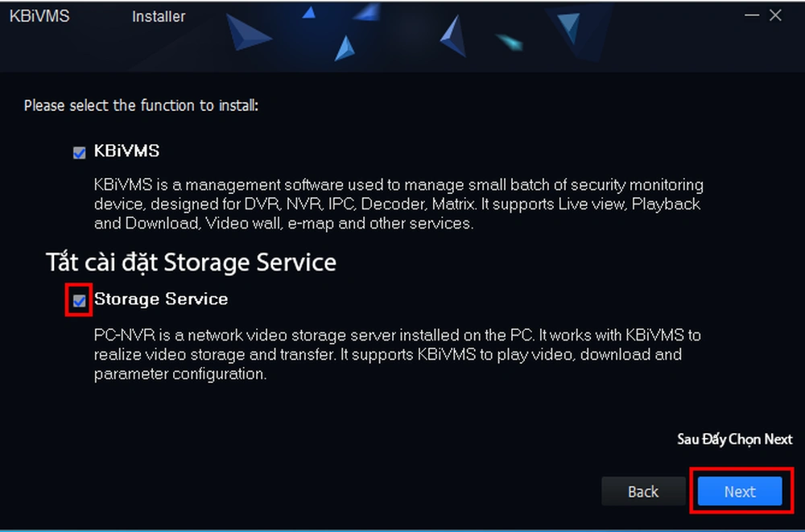805x532 pixels.
Task: Close the KBiVMS installer window
Action: click(x=776, y=16)
